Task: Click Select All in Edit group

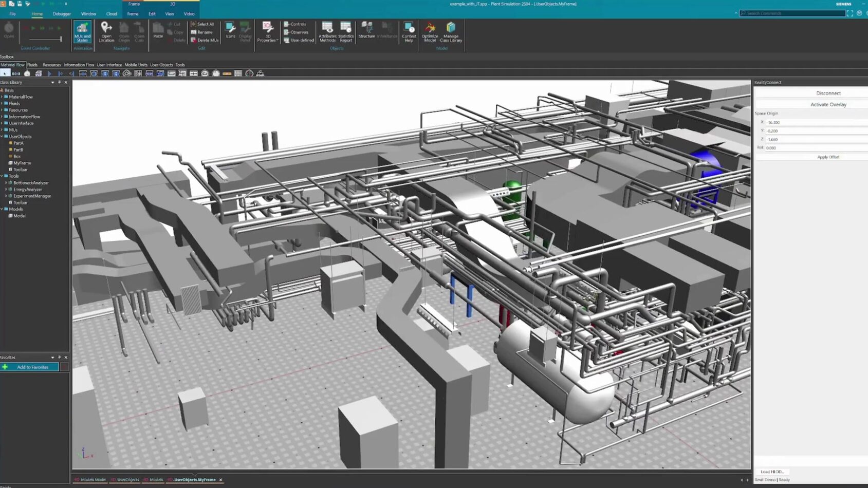Action: coord(202,24)
